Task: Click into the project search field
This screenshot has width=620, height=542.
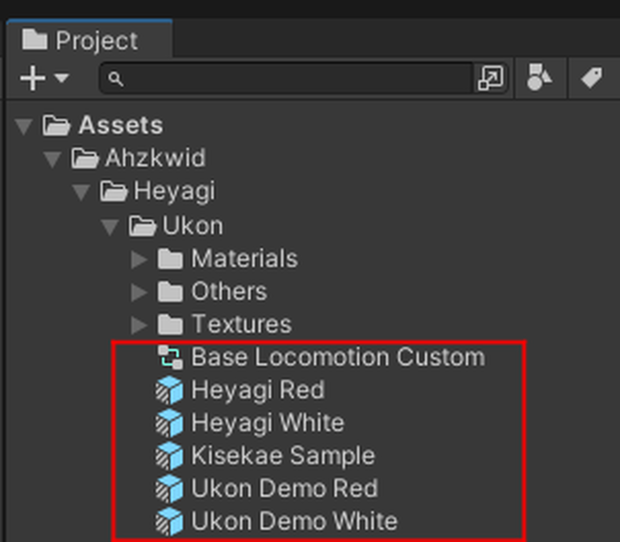Action: (287, 78)
